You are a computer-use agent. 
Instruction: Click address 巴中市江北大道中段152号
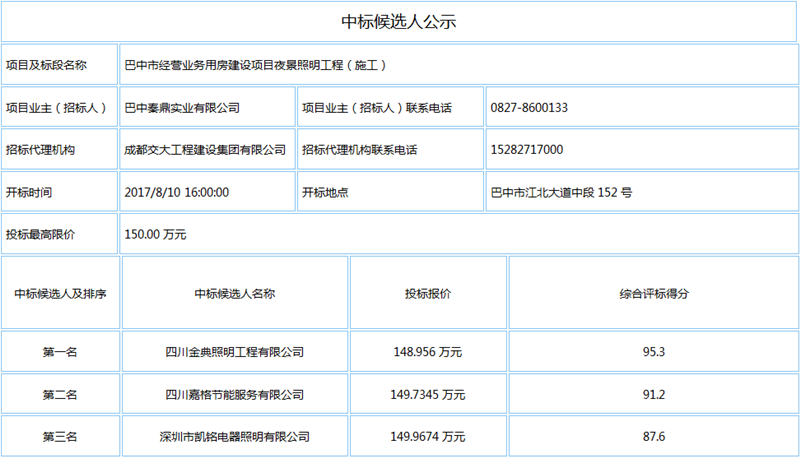(x=561, y=192)
